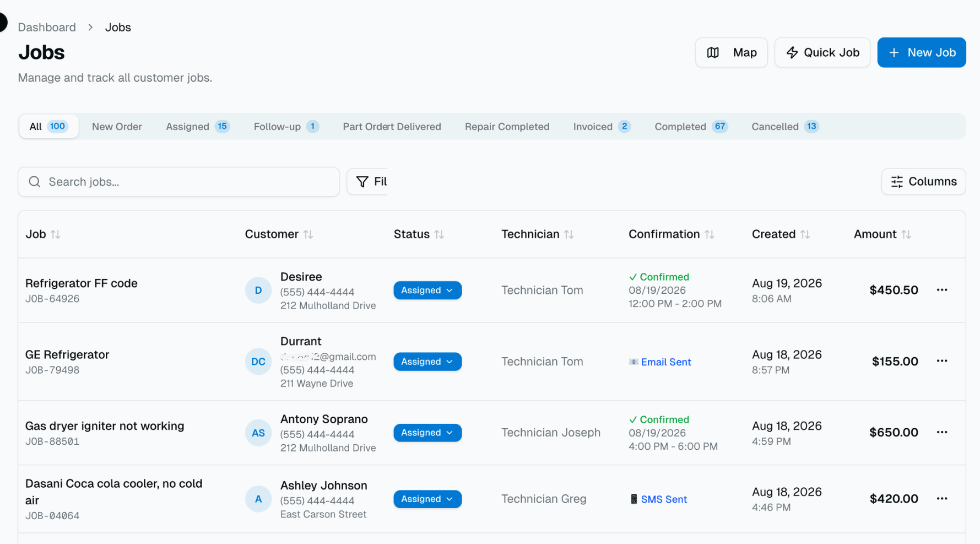
Task: Select the All jobs tab
Action: pyautogui.click(x=48, y=126)
